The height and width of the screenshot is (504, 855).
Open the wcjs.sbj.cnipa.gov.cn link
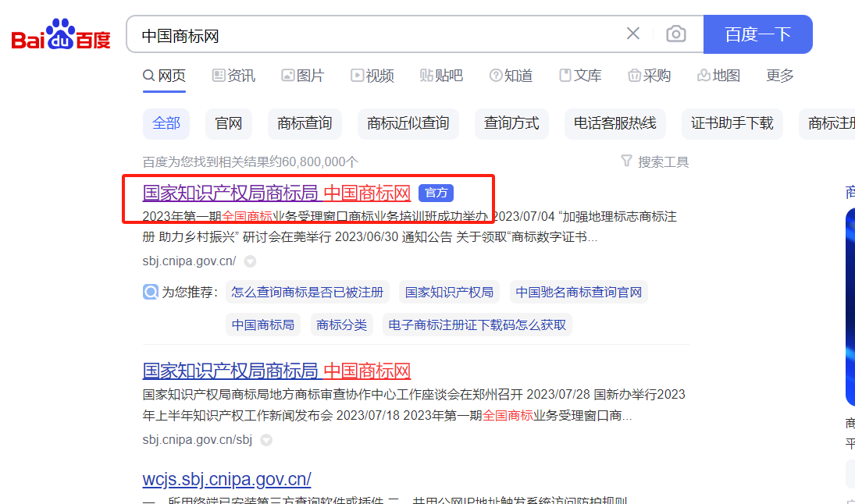pyautogui.click(x=226, y=478)
